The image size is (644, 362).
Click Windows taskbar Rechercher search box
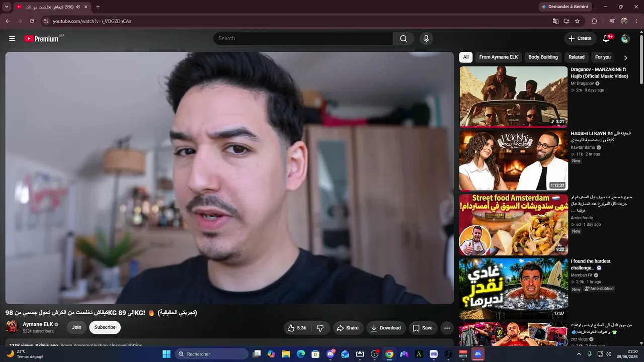click(x=211, y=354)
